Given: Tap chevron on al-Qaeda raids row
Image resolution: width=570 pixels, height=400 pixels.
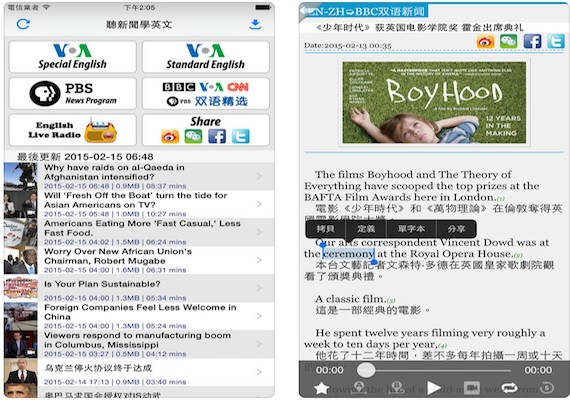Looking at the screenshot, I should point(259,176).
